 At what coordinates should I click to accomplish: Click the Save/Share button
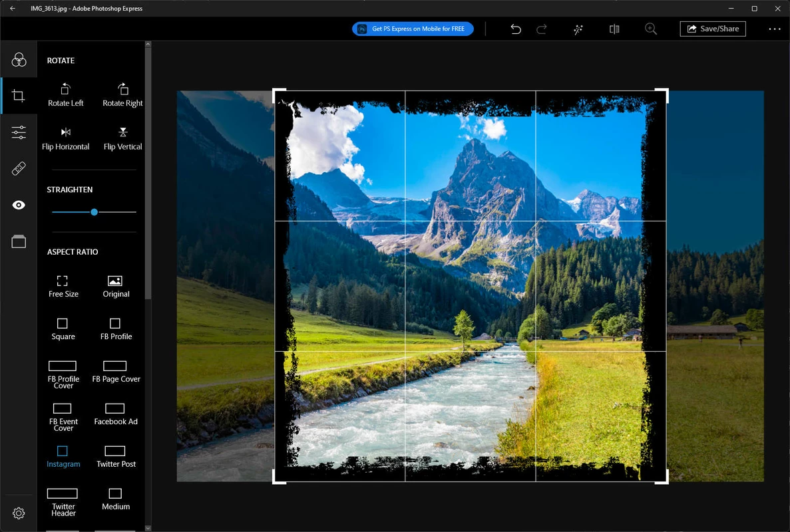coord(712,29)
